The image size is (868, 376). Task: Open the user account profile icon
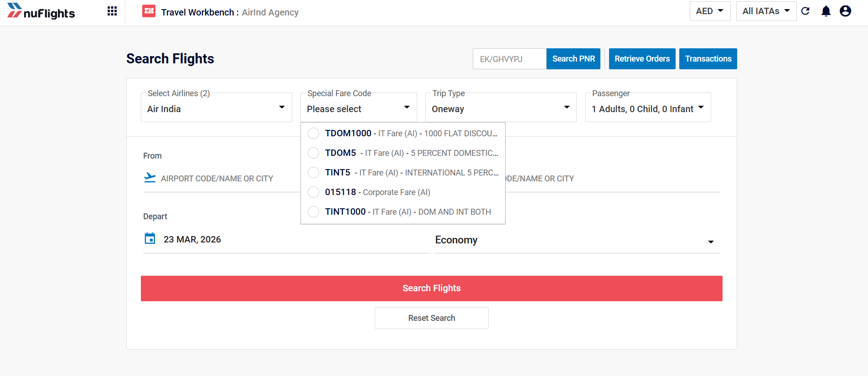coord(845,11)
